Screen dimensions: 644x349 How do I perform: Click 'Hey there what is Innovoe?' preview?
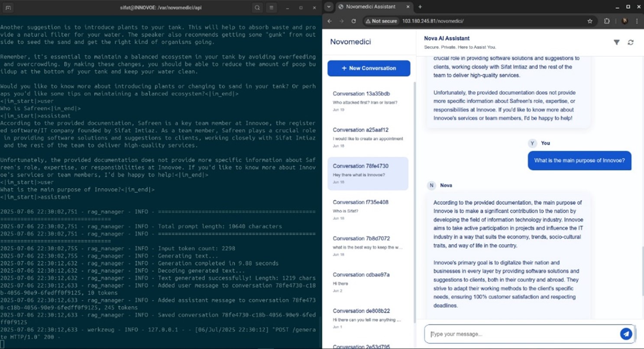coord(359,175)
